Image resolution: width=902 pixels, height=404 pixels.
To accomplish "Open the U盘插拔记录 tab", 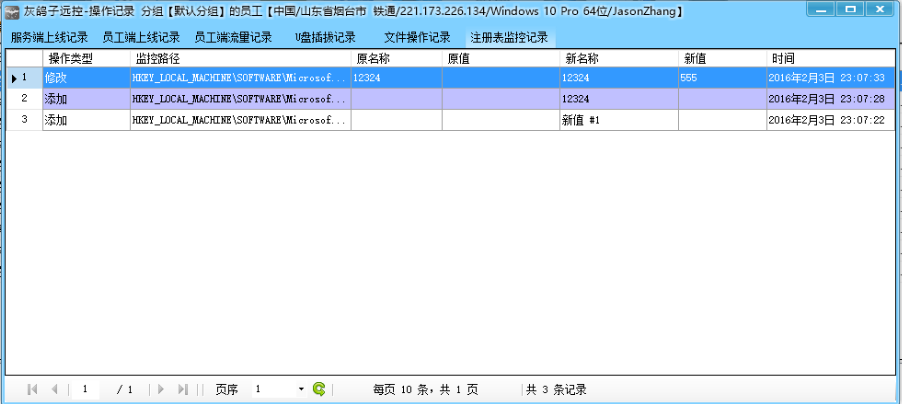I will (x=325, y=38).
